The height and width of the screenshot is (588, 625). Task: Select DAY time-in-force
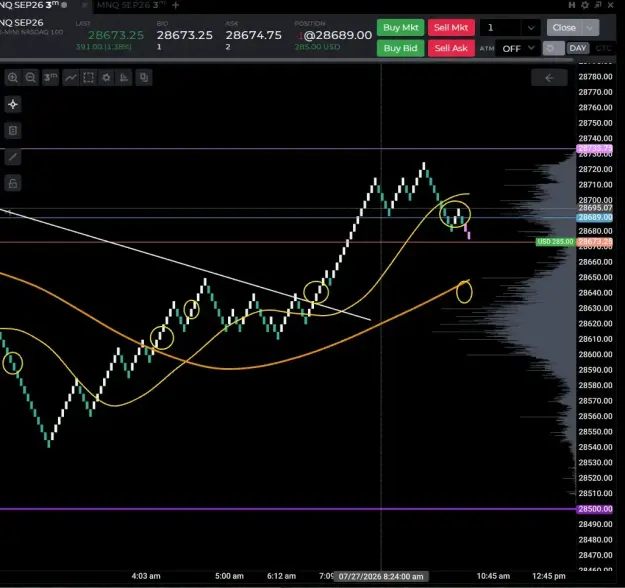point(578,49)
